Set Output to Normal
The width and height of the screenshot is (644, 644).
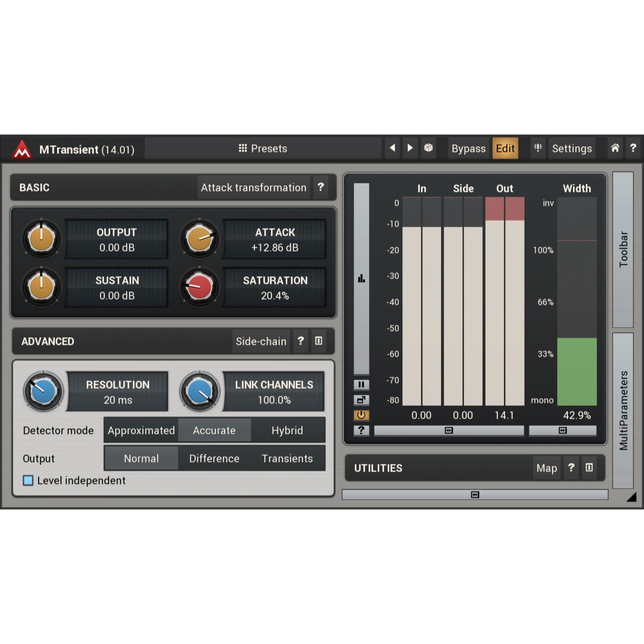pyautogui.click(x=141, y=458)
